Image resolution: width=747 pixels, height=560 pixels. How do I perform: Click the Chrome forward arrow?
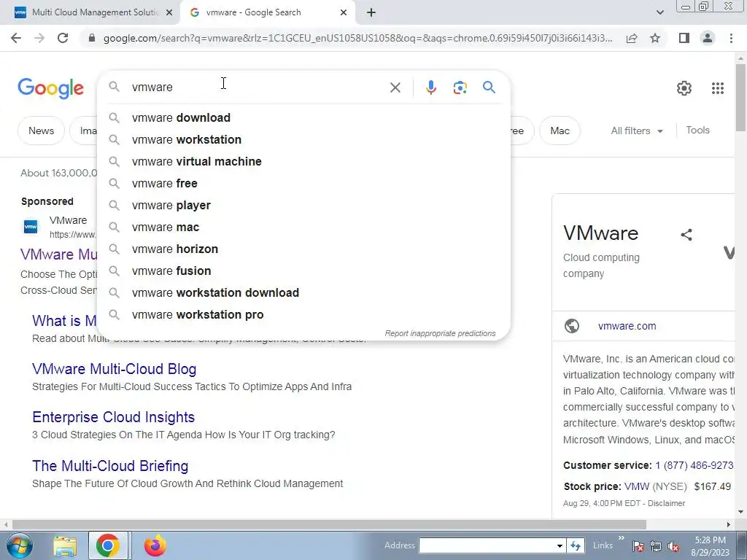pos(39,38)
